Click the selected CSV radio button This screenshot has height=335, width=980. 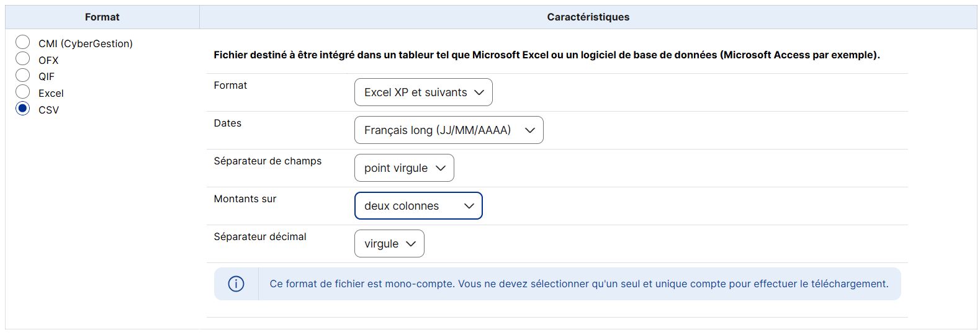click(x=23, y=109)
